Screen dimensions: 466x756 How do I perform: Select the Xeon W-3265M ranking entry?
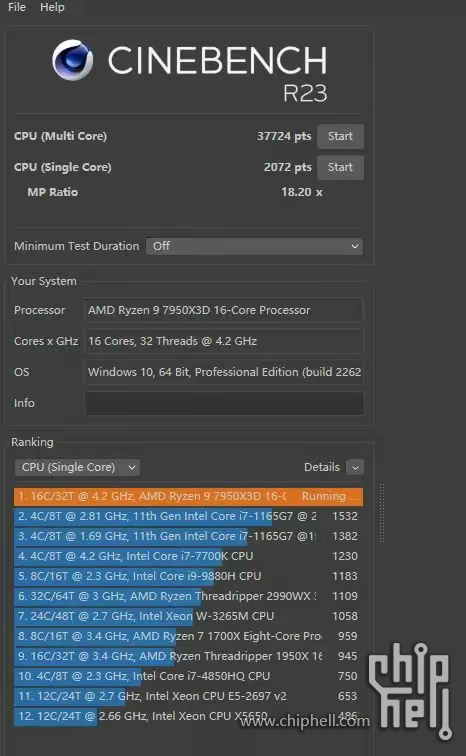click(x=188, y=616)
